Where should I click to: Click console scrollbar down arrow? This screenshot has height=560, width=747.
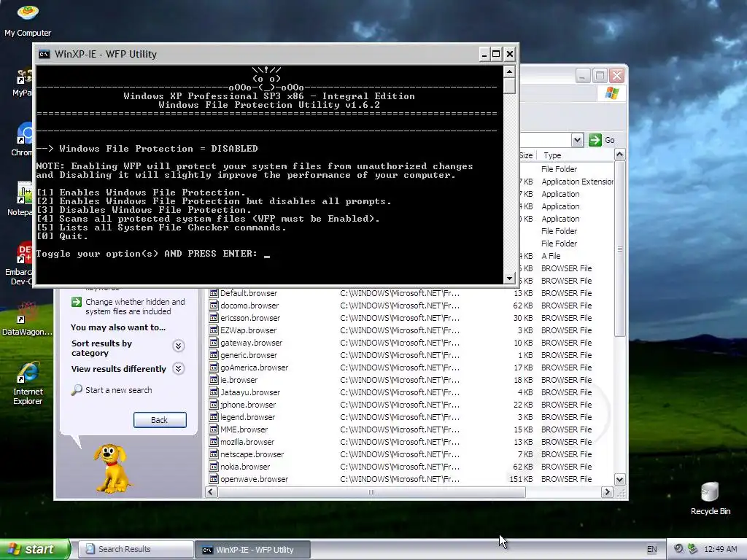(x=509, y=279)
